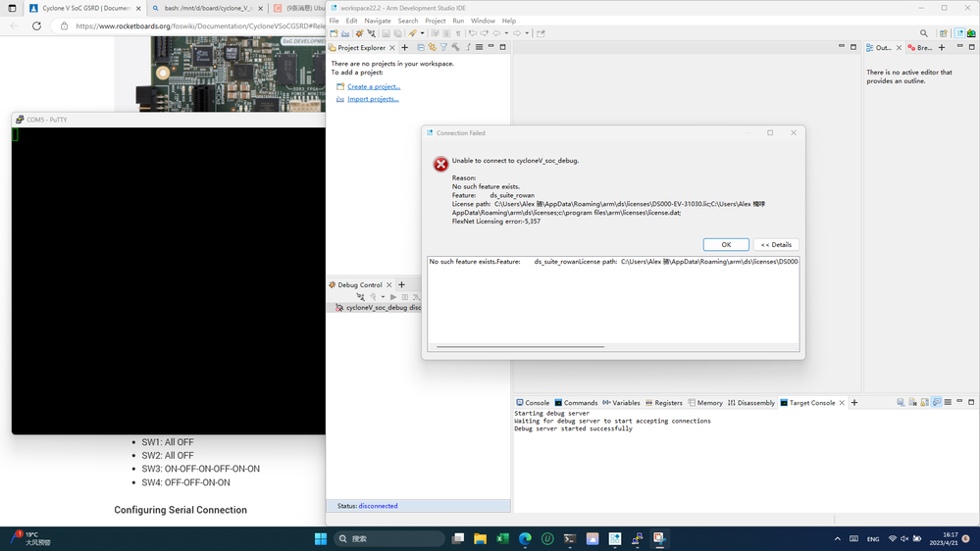Click the Interrupt pause button in Debug Control

(405, 297)
